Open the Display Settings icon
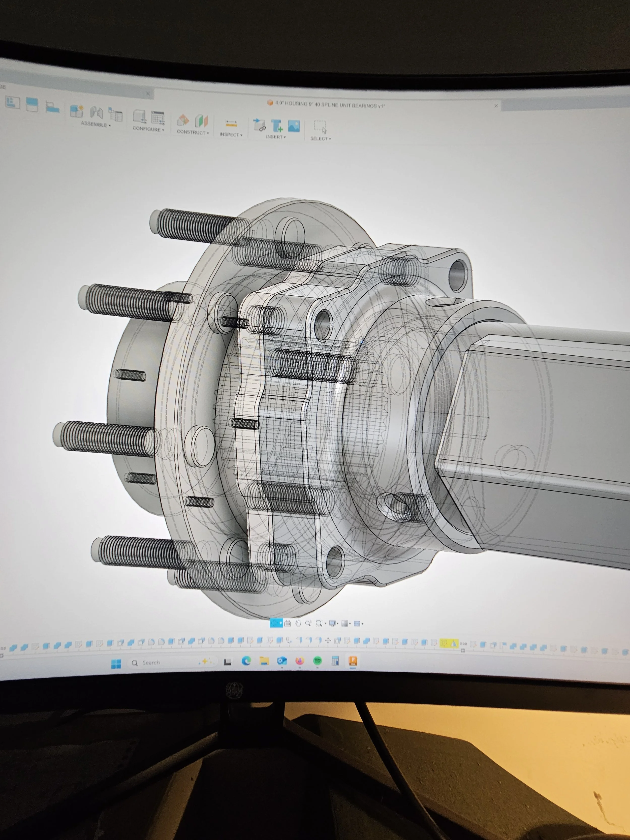Screen dimensions: 630x840 tap(332, 623)
